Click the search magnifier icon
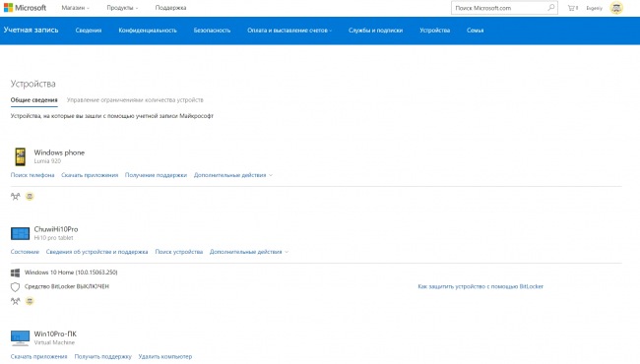The image size is (640, 364). coord(551,7)
